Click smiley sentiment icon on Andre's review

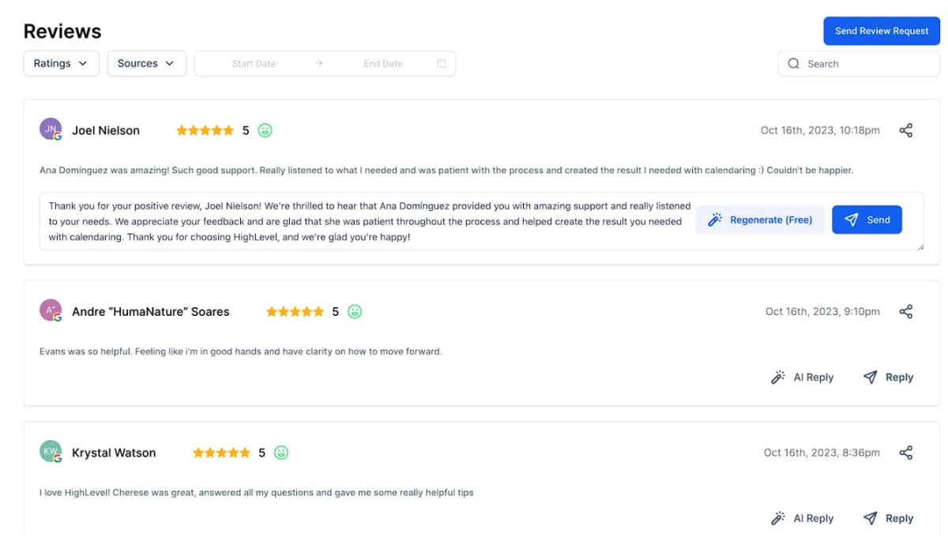pyautogui.click(x=355, y=311)
